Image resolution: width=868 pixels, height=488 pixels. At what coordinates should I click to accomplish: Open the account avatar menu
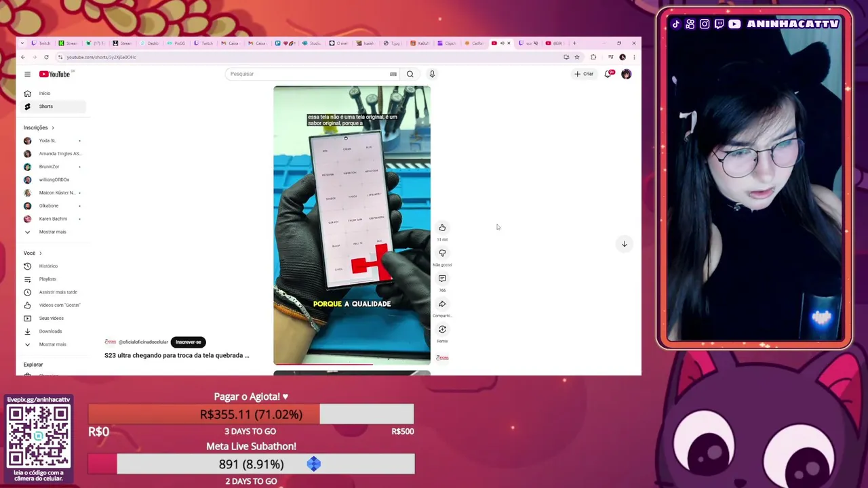point(626,74)
